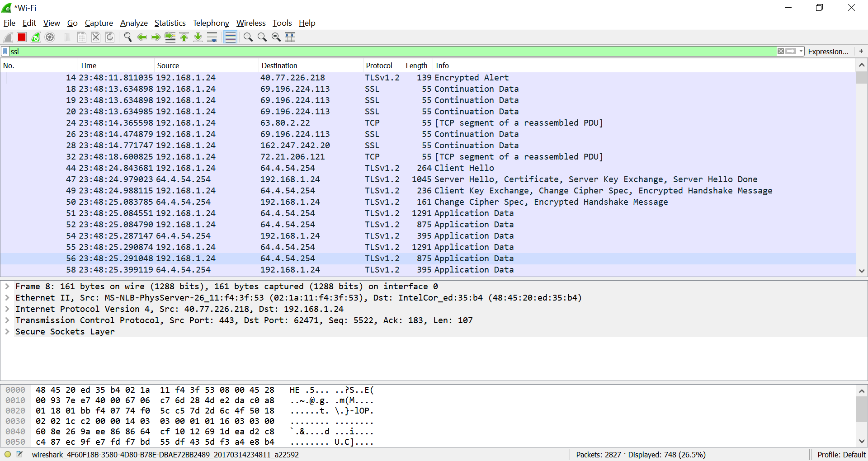Reset text to normal size
868x461 pixels.
(x=276, y=37)
